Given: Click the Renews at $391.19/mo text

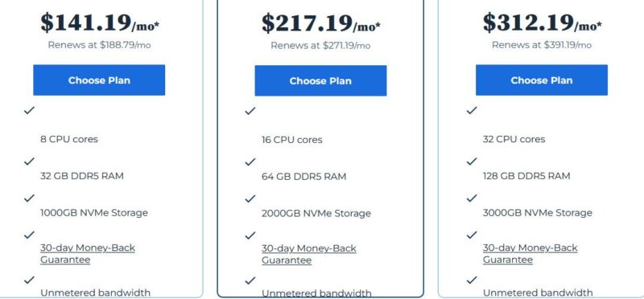Looking at the screenshot, I should (x=541, y=45).
